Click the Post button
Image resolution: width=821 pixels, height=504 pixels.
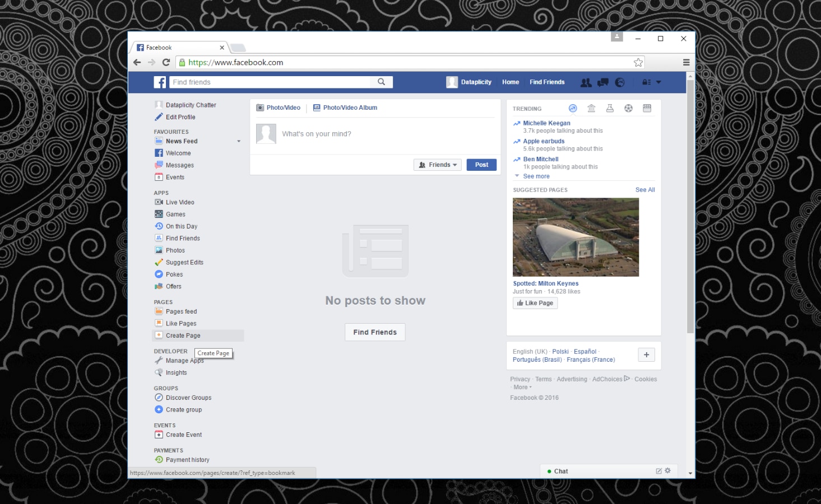(481, 165)
